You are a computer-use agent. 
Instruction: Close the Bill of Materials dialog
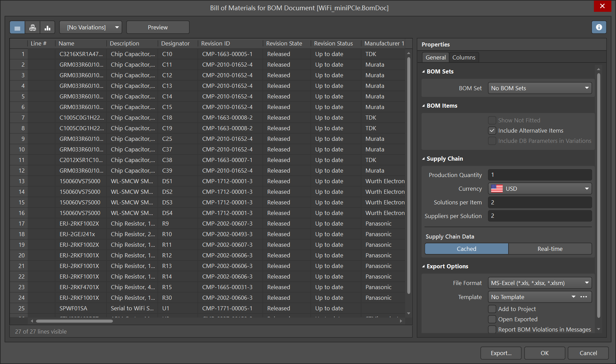(602, 6)
